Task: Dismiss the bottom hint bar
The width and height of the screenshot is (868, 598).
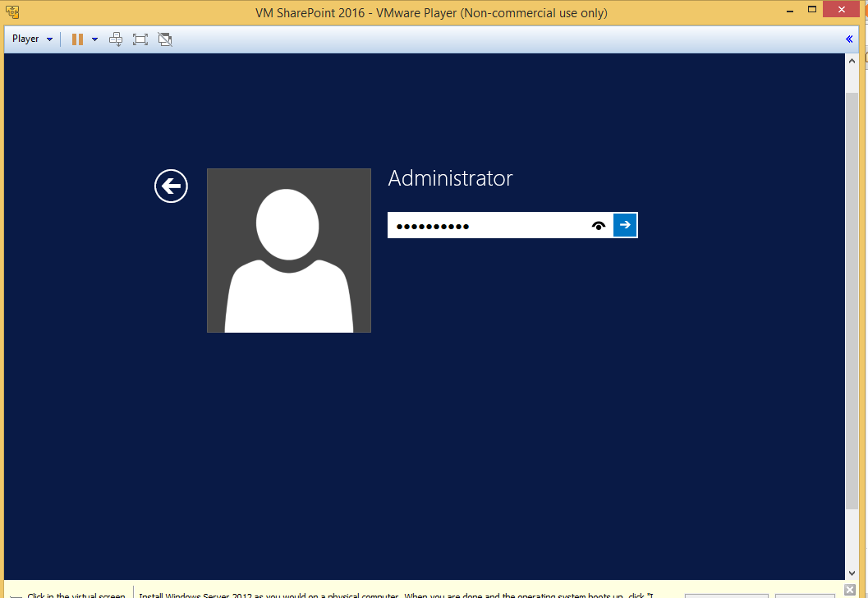Action: point(850,590)
